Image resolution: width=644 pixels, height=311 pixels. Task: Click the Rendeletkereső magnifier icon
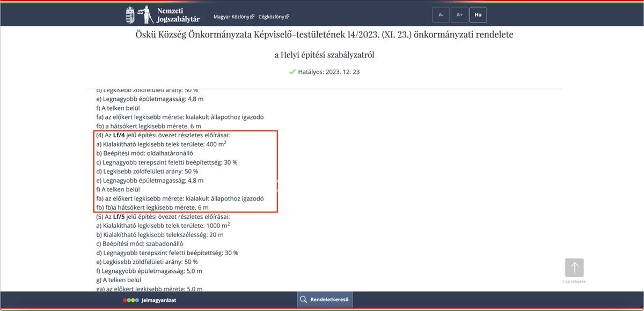click(x=304, y=300)
